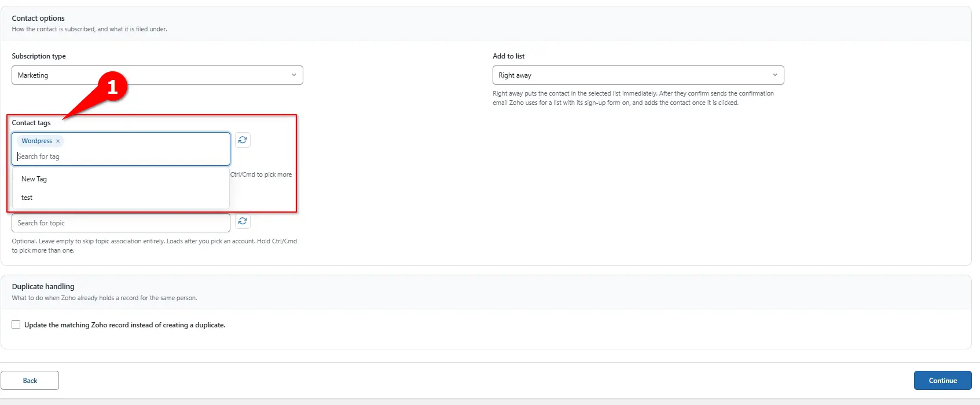980x405 pixels.
Task: Click the Add to list label
Action: click(509, 56)
